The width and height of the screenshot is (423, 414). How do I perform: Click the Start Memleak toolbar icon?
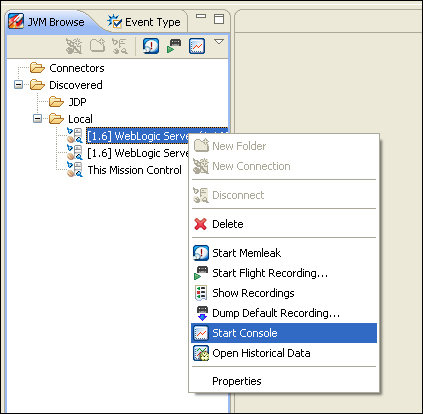click(x=151, y=46)
